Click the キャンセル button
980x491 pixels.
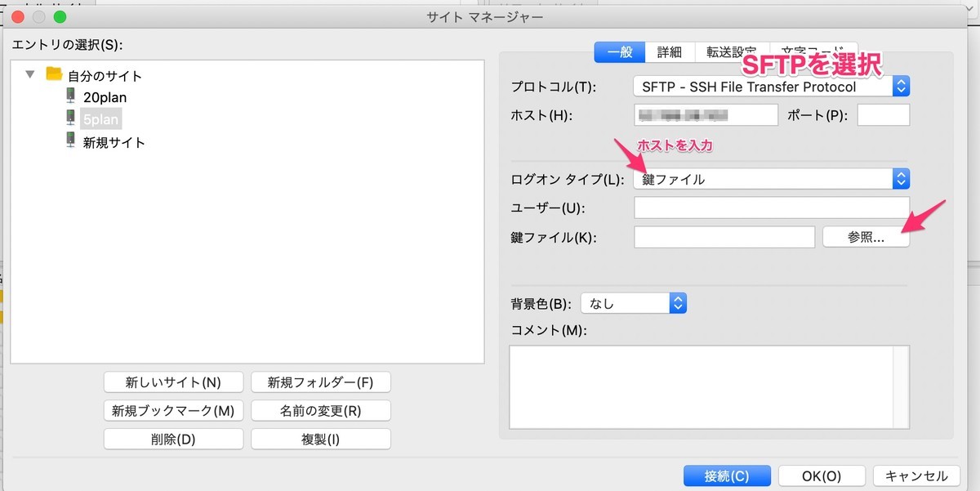(x=916, y=475)
